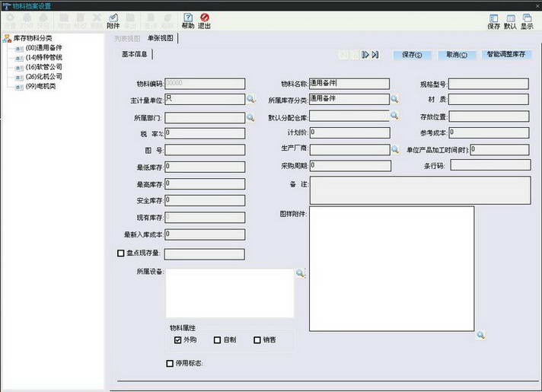Open lookup beside 生产厂商 field
This screenshot has height=392, width=542.
coord(395,149)
